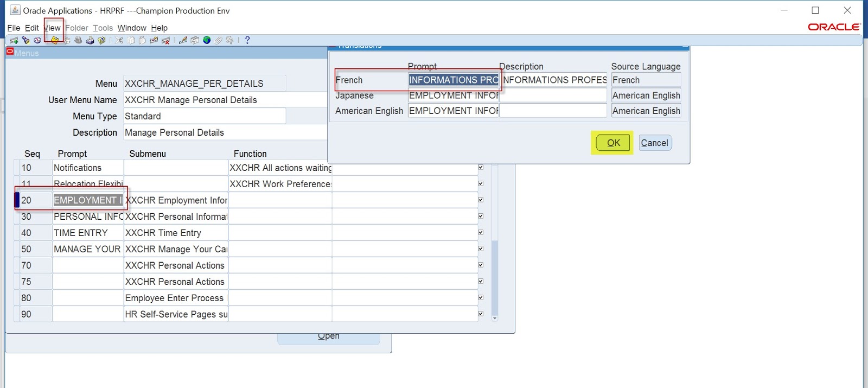Click the Close Form icon
Image resolution: width=868 pixels, height=388 pixels.
point(101,40)
